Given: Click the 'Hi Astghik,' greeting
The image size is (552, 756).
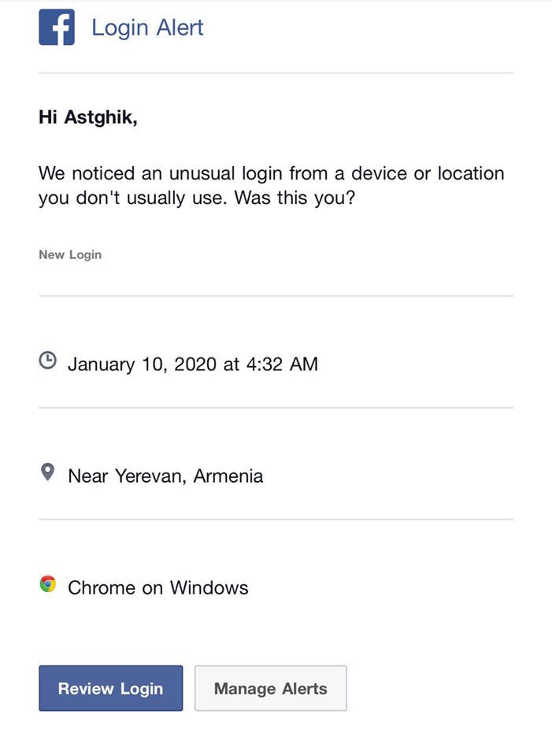Looking at the screenshot, I should coord(87,118).
